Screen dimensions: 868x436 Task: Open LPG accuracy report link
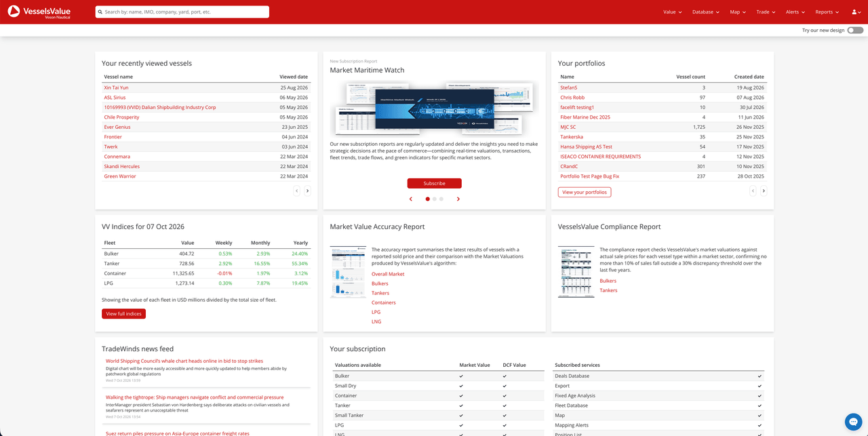[x=376, y=312]
